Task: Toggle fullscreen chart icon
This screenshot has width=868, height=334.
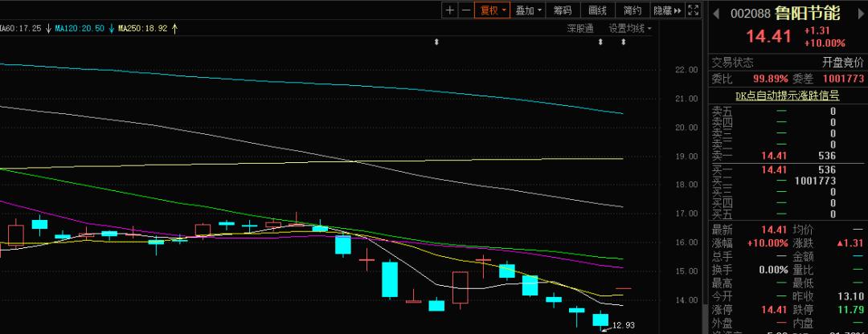Action: point(693,10)
